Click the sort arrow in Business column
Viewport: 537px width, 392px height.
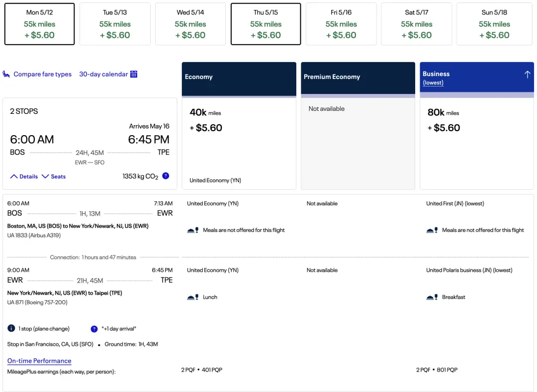click(527, 75)
